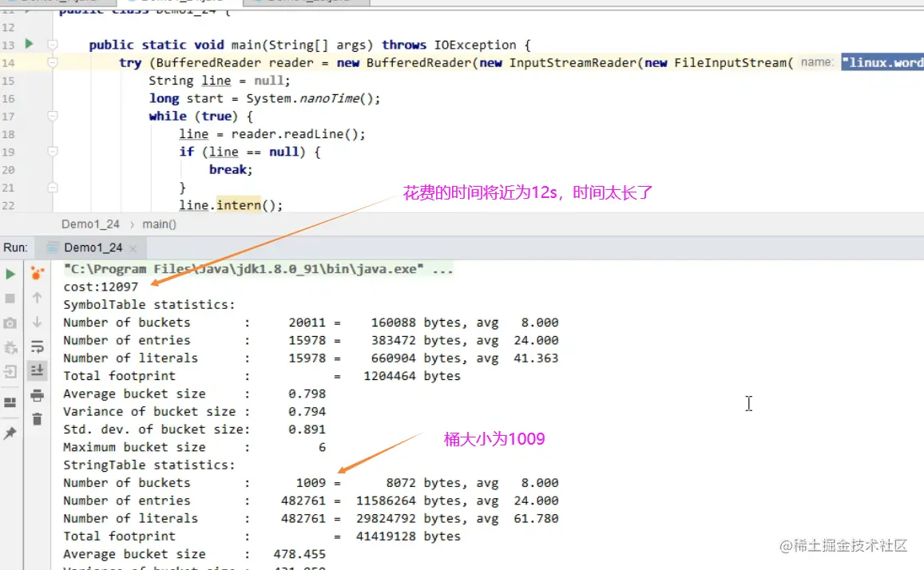The image size is (924, 570).
Task: Click "SymbolTable statistics:" line
Action: click(149, 304)
